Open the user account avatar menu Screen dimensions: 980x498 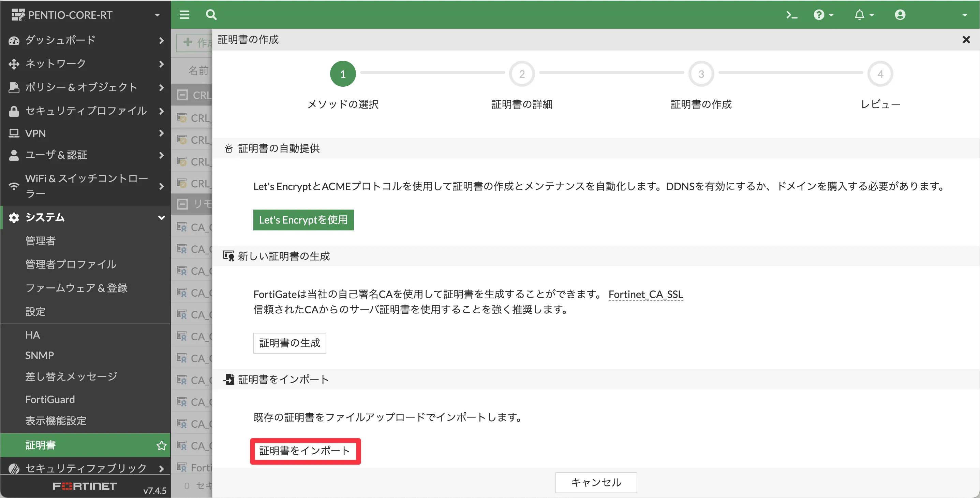(x=900, y=15)
